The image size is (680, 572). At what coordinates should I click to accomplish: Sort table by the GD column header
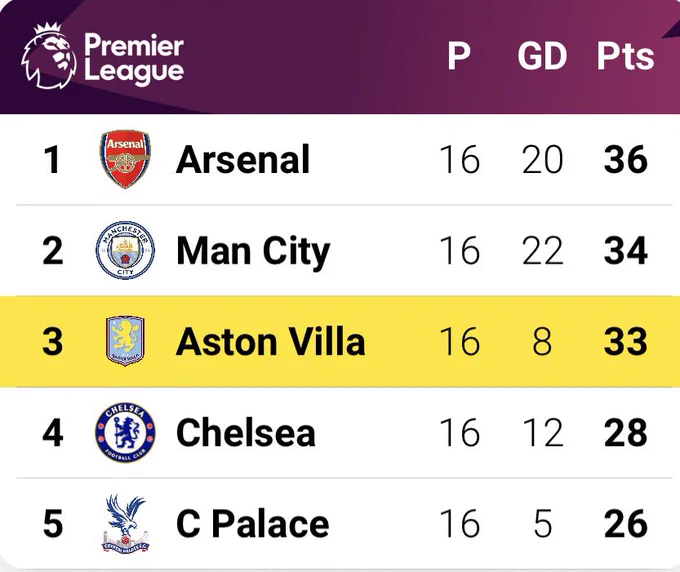[542, 56]
